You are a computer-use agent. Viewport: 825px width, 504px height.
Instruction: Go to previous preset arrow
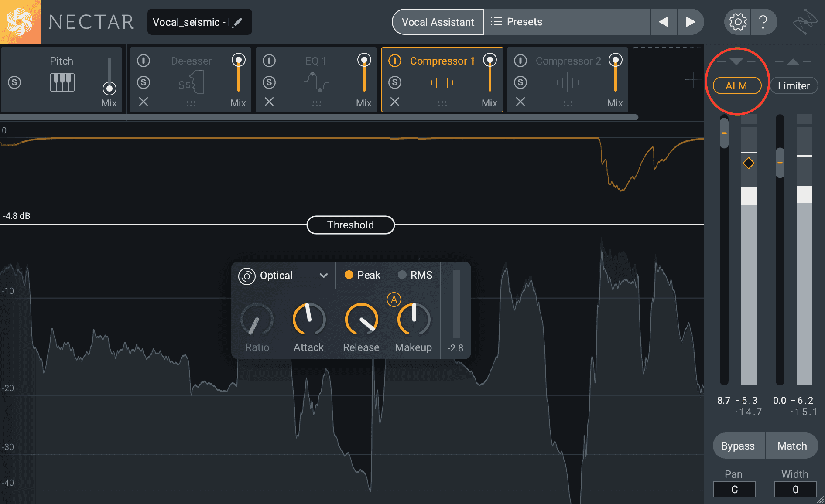(664, 22)
